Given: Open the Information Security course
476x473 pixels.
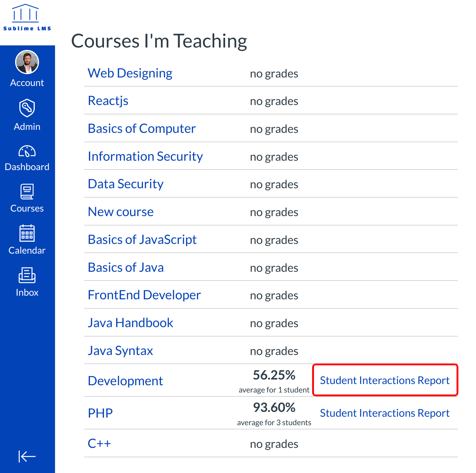Looking at the screenshot, I should tap(145, 156).
